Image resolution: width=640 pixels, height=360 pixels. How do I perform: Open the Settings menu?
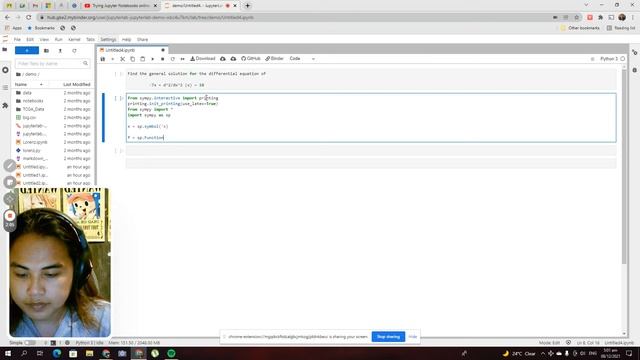(x=108, y=40)
